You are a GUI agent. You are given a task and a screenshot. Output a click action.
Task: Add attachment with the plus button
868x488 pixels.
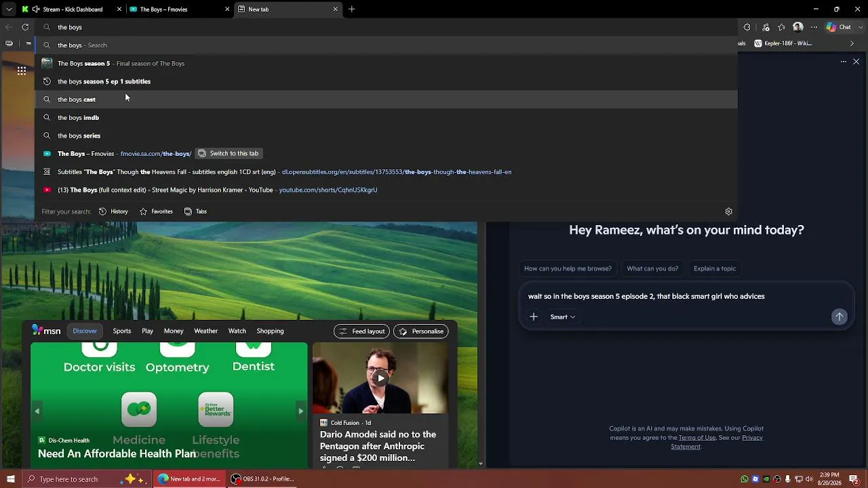[x=534, y=317]
